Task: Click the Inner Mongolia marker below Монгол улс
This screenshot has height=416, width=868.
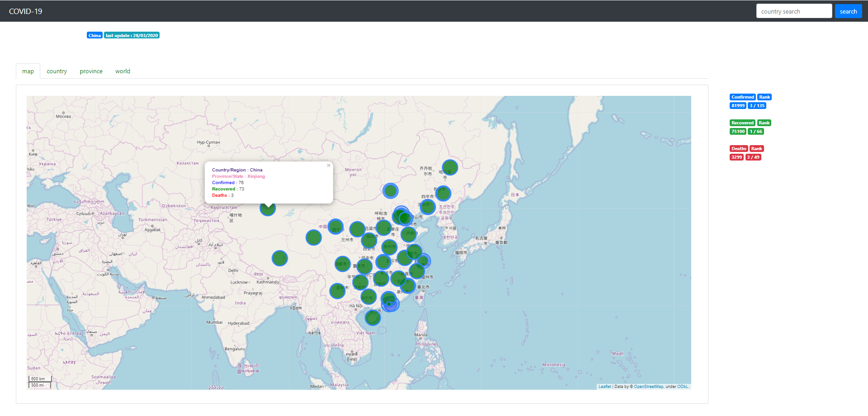Action: [x=391, y=191]
